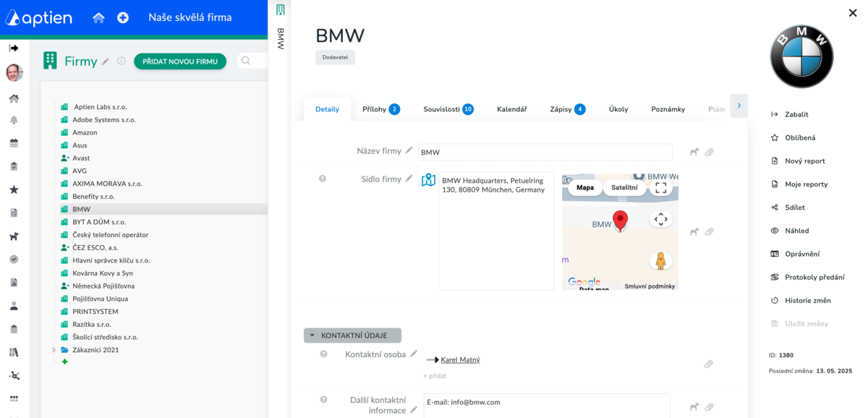This screenshot has width=868, height=418.
Task: Open the calendar icon in the left sidebar
Action: [14, 143]
